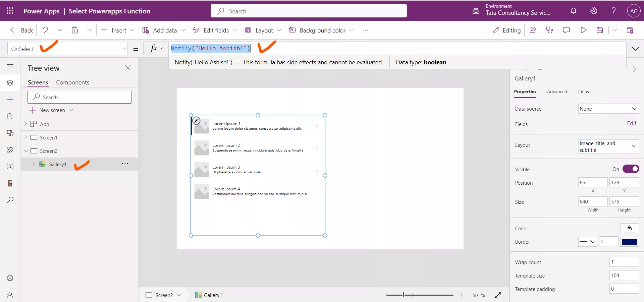The image size is (644, 302).
Task: Open the toolbar overflow ellipsis
Action: pyautogui.click(x=366, y=30)
